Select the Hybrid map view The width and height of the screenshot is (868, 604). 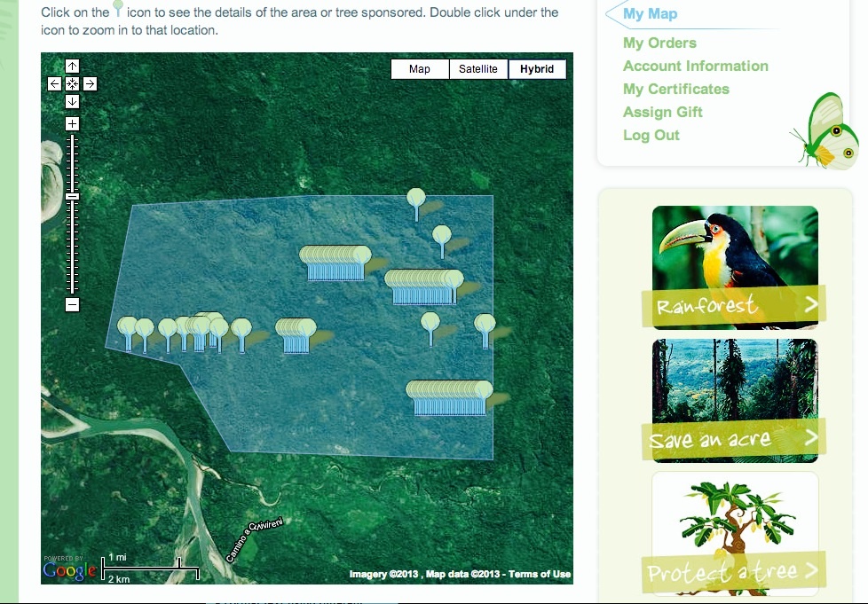coord(537,69)
